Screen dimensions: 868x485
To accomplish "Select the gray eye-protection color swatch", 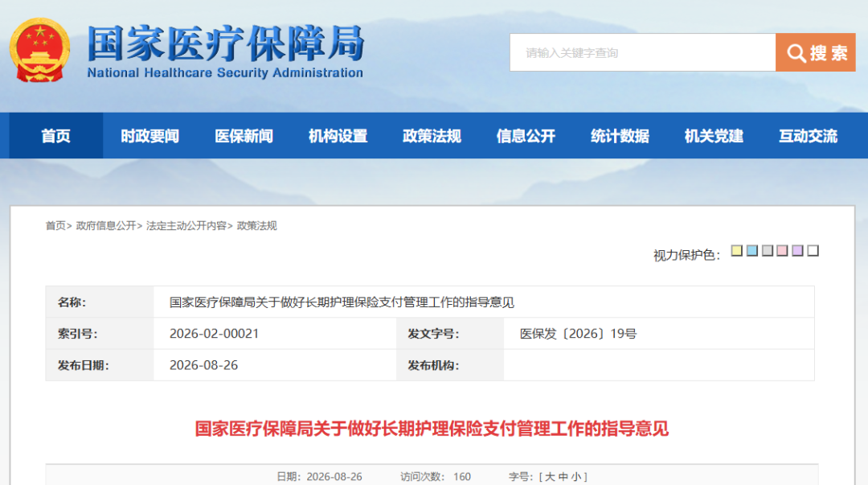I will point(768,250).
